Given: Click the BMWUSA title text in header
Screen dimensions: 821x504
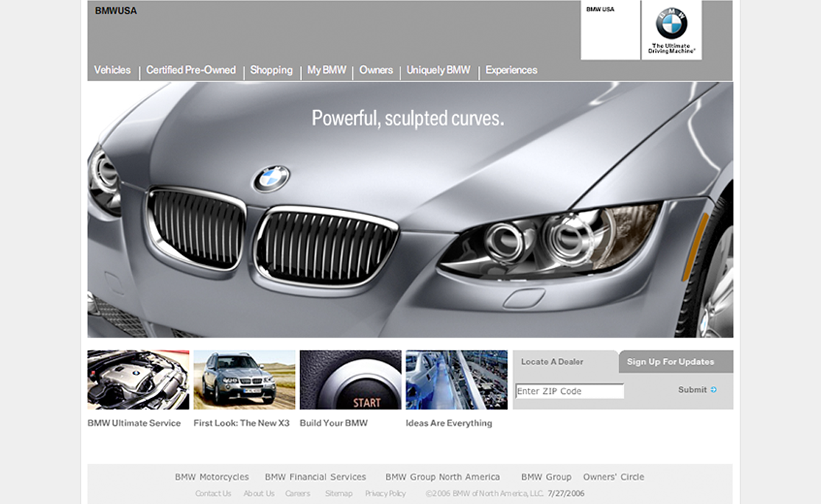Looking at the screenshot, I should 116,11.
